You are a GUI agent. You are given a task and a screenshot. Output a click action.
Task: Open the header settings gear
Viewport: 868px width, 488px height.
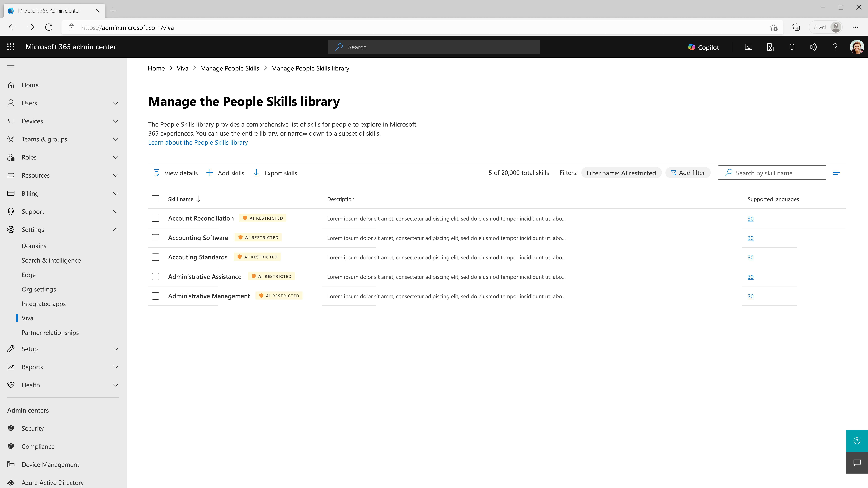[x=814, y=47]
